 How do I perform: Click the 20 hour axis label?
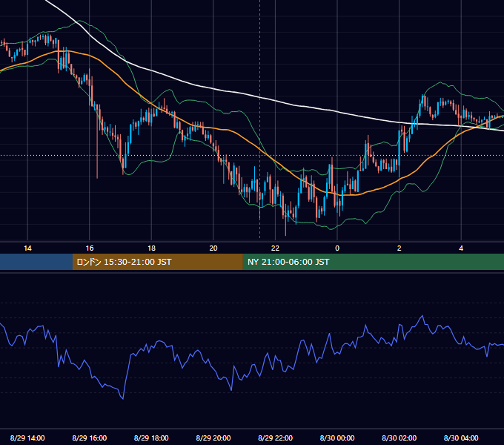tap(213, 248)
